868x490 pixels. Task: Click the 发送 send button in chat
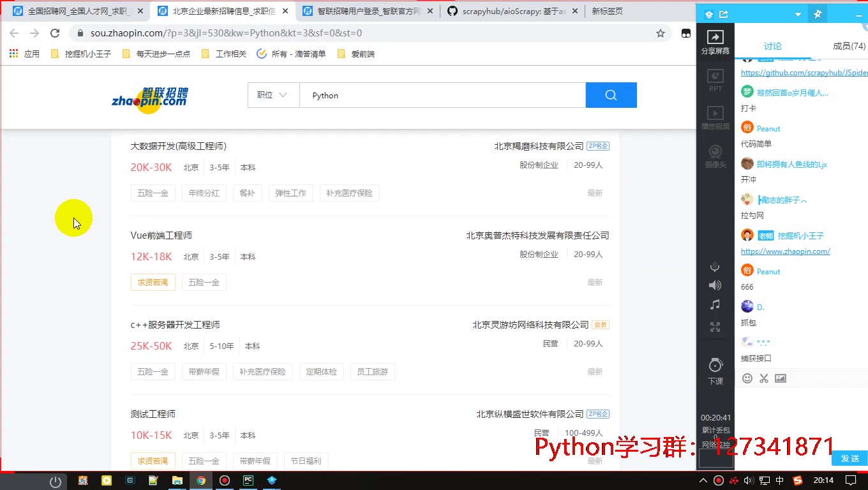(x=850, y=458)
